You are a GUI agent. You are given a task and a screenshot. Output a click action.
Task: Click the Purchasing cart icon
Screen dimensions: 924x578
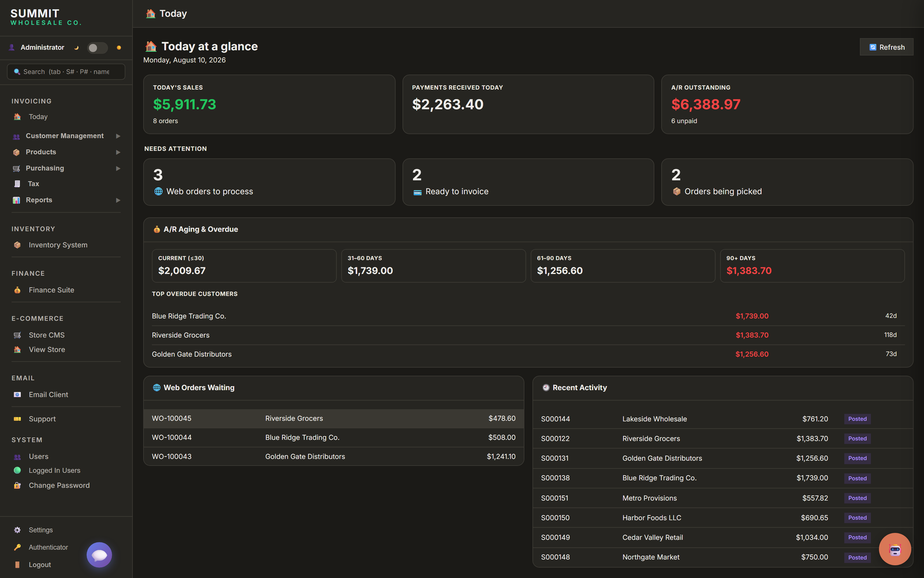pyautogui.click(x=16, y=169)
